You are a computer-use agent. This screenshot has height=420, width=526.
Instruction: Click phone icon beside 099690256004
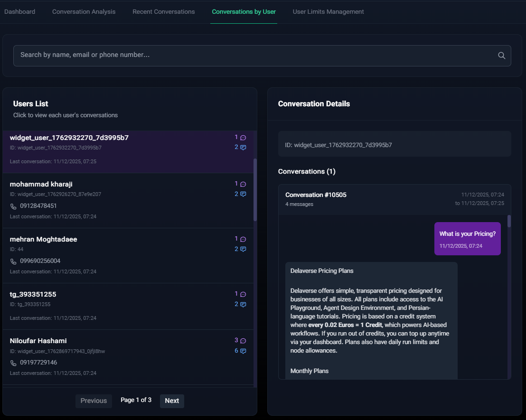pyautogui.click(x=13, y=261)
